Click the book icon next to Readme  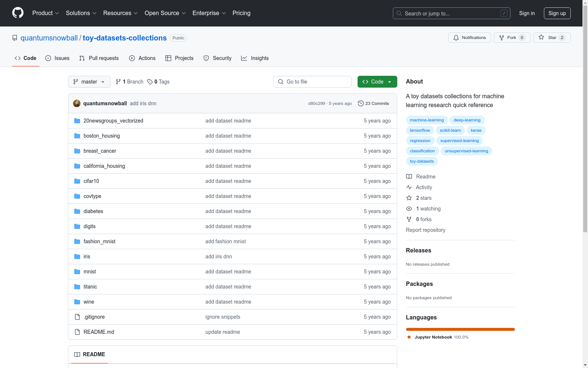pos(409,177)
